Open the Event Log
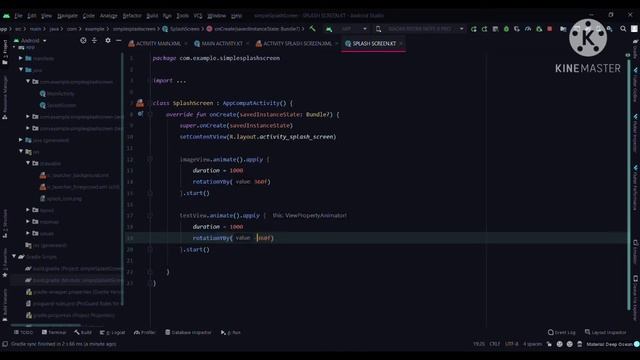The width and height of the screenshot is (640, 360). 562,332
